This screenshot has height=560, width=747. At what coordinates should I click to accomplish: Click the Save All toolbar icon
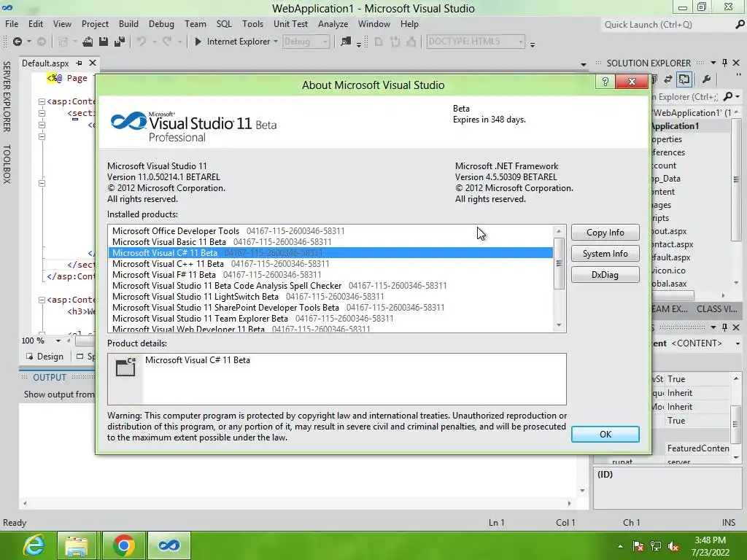[120, 42]
